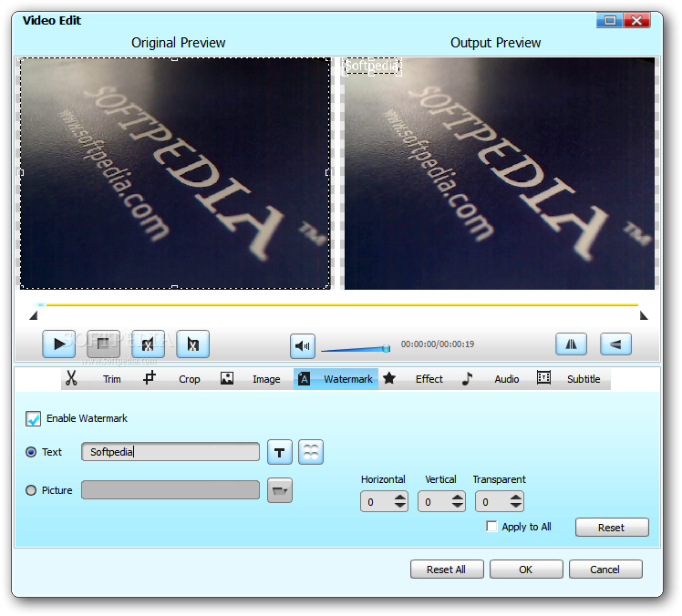The width and height of the screenshot is (682, 616).
Task: Click the volume slider handle
Action: [387, 348]
